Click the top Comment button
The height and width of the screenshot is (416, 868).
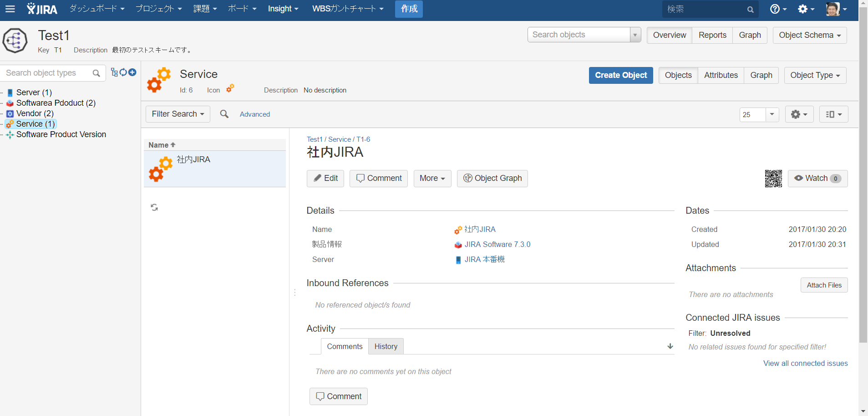pos(379,179)
